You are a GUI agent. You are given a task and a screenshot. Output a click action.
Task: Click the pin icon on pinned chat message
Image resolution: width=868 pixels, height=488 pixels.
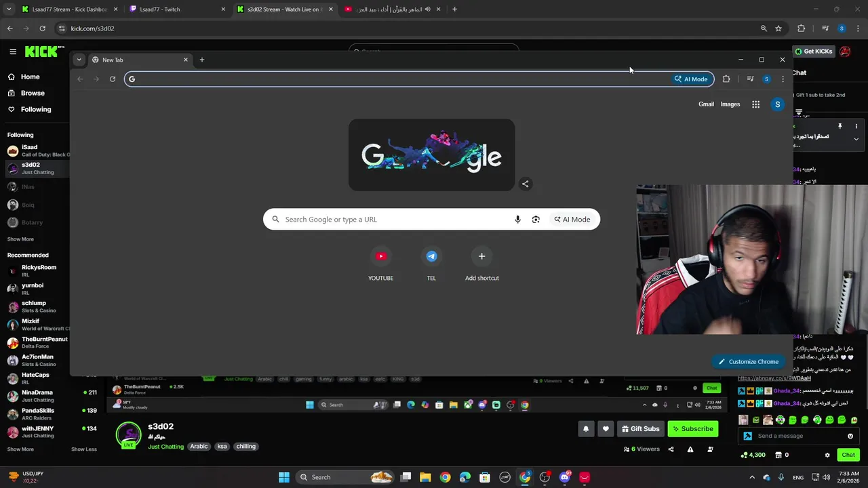(x=840, y=126)
